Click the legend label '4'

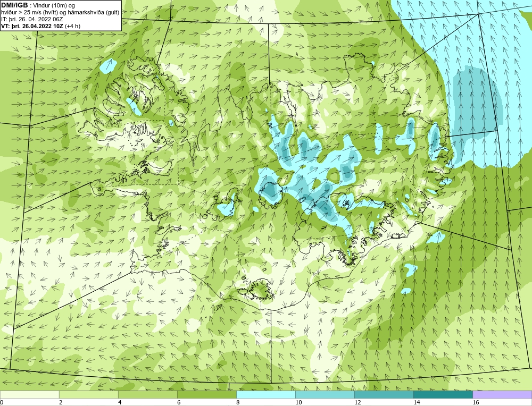120,402
